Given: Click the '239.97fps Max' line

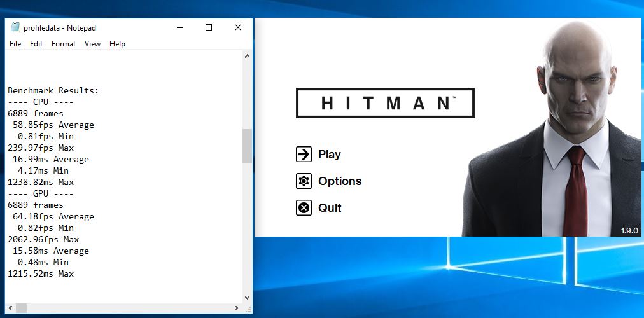Looking at the screenshot, I should (41, 148).
